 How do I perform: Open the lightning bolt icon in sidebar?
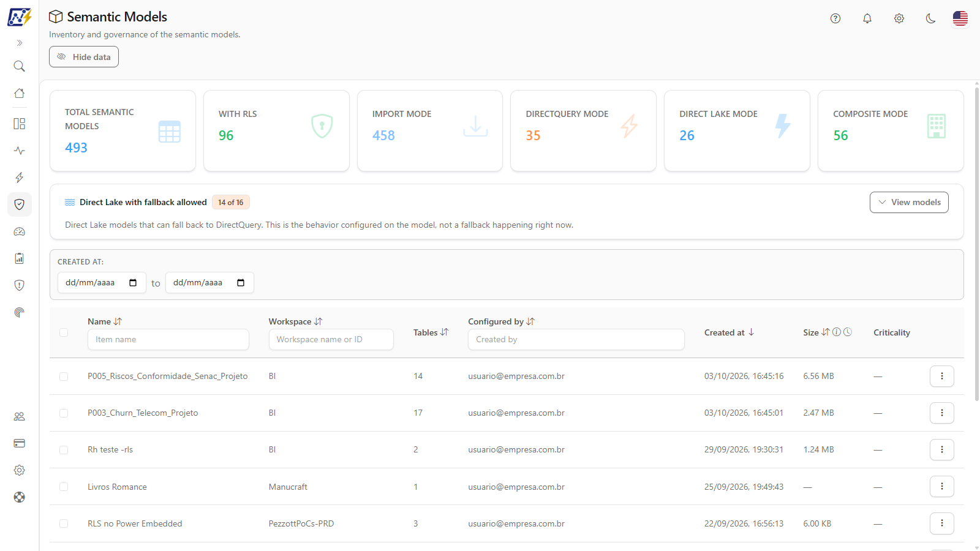20,178
